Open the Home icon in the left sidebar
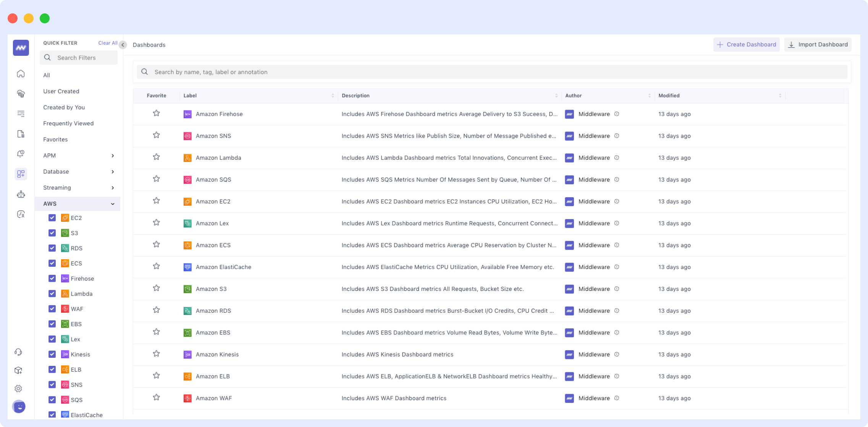The image size is (868, 427). [x=21, y=73]
